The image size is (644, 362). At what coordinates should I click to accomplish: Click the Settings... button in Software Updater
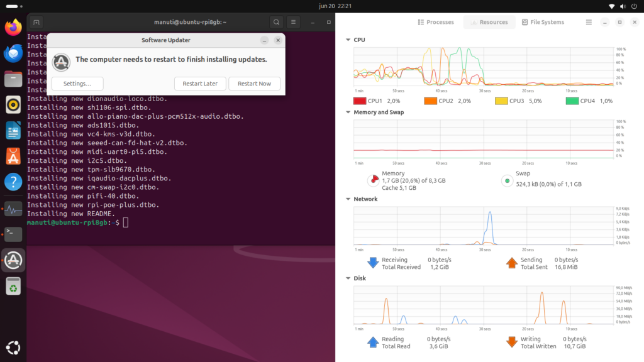click(x=77, y=84)
